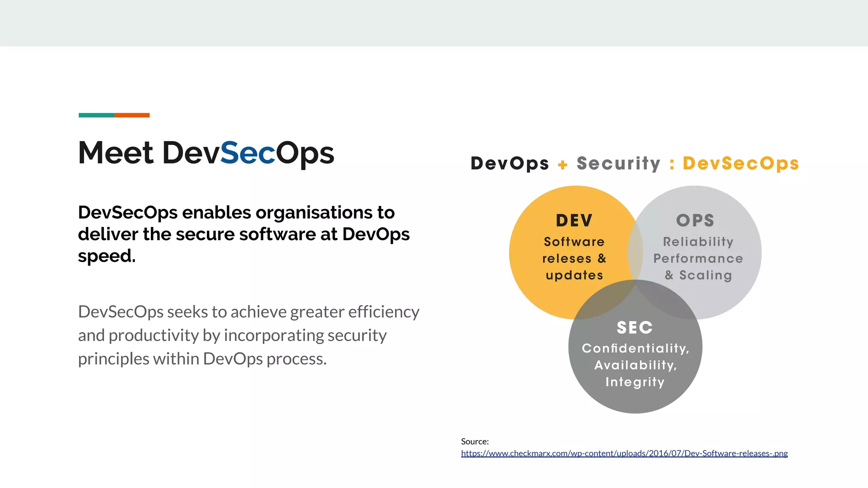Click the orange plus sign in header
Viewport: 868px width, 488px height.
(563, 165)
